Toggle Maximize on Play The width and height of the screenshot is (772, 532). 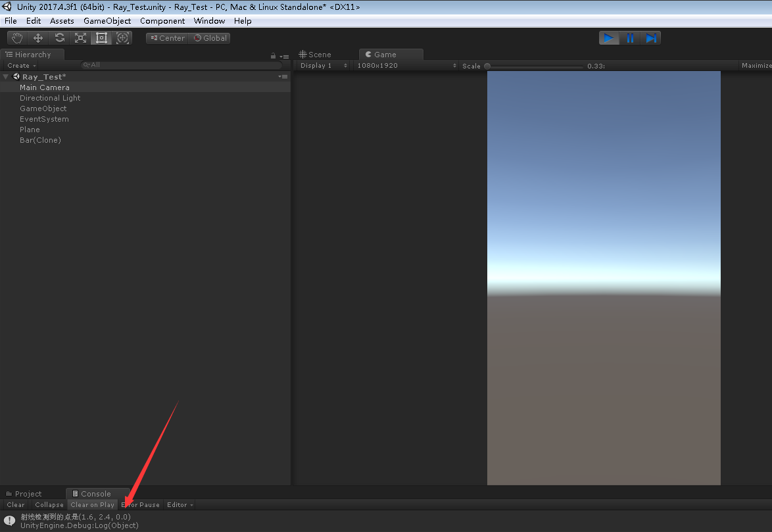(756, 66)
